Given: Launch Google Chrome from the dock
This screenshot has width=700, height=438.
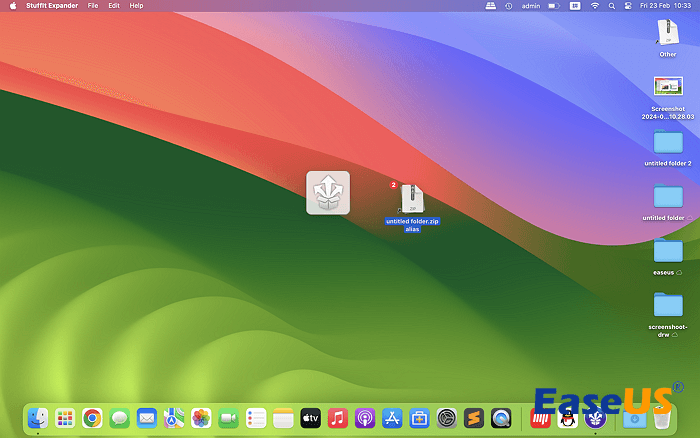Looking at the screenshot, I should pos(92,418).
